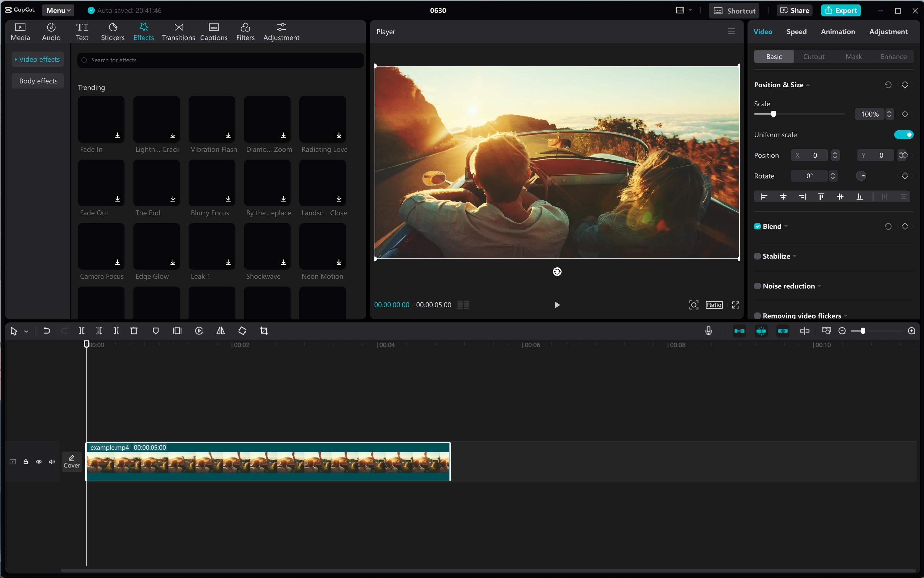Image resolution: width=924 pixels, height=578 pixels.
Task: Expand the Noise reduction section arrow
Action: [819, 286]
